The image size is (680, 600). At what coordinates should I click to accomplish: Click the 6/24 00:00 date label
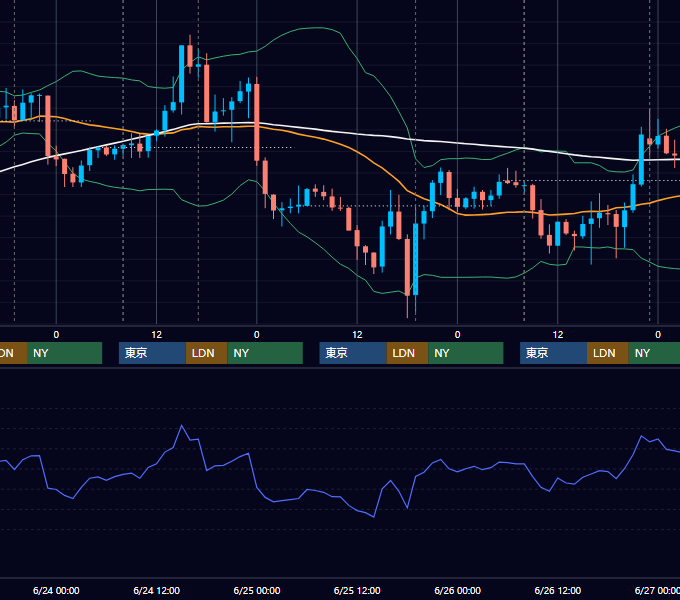[56, 590]
